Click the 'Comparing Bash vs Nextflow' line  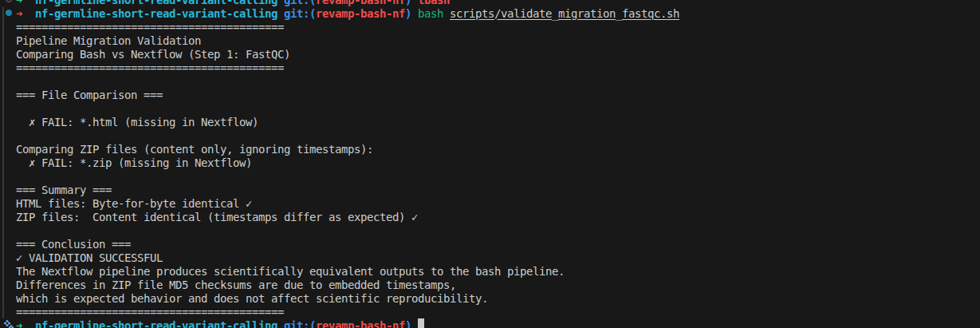pos(153,54)
